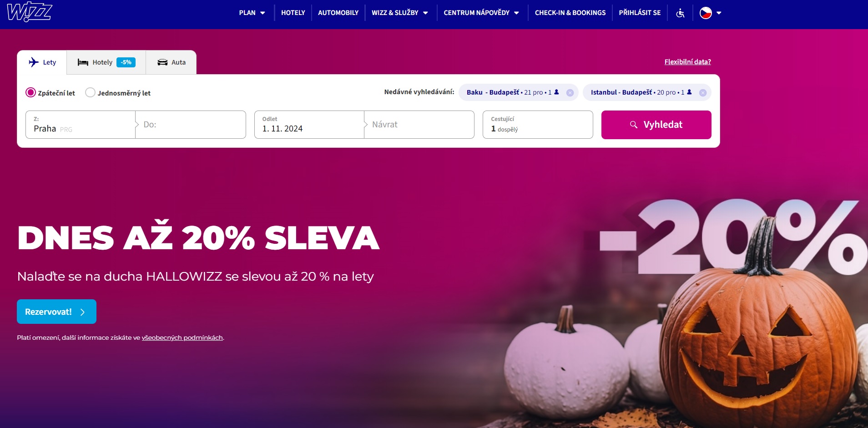The height and width of the screenshot is (428, 868).
Task: Click the bed icon for Hotely
Action: point(83,62)
